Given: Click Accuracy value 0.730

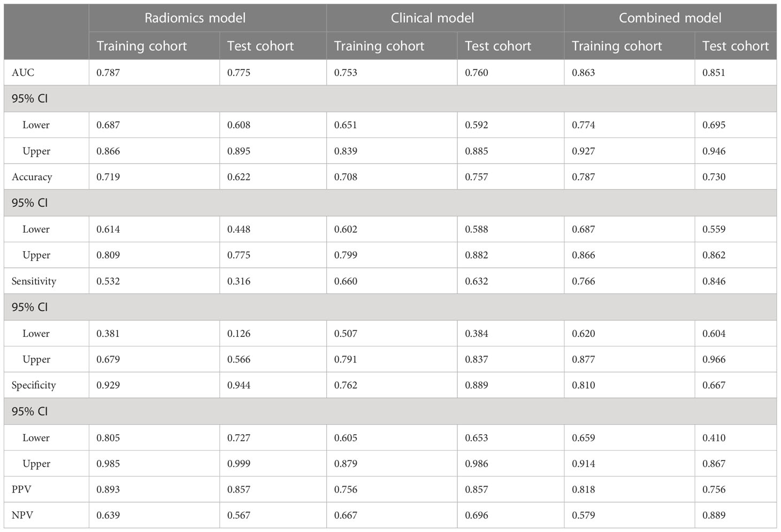Looking at the screenshot, I should (714, 177).
